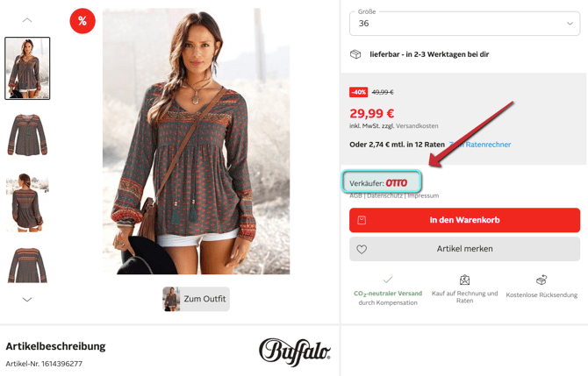Select the back view model thumbnail
Image resolution: width=588 pixels, height=376 pixels.
point(27,202)
